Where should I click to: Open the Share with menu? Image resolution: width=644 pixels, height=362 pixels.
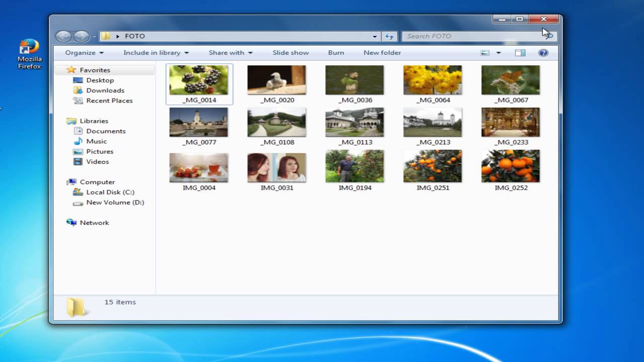[230, 52]
